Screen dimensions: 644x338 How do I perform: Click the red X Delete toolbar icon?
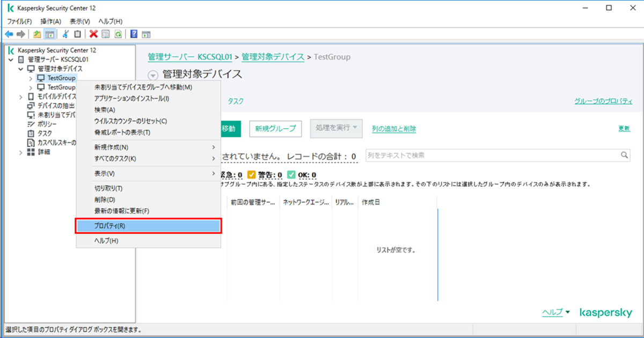pos(93,34)
